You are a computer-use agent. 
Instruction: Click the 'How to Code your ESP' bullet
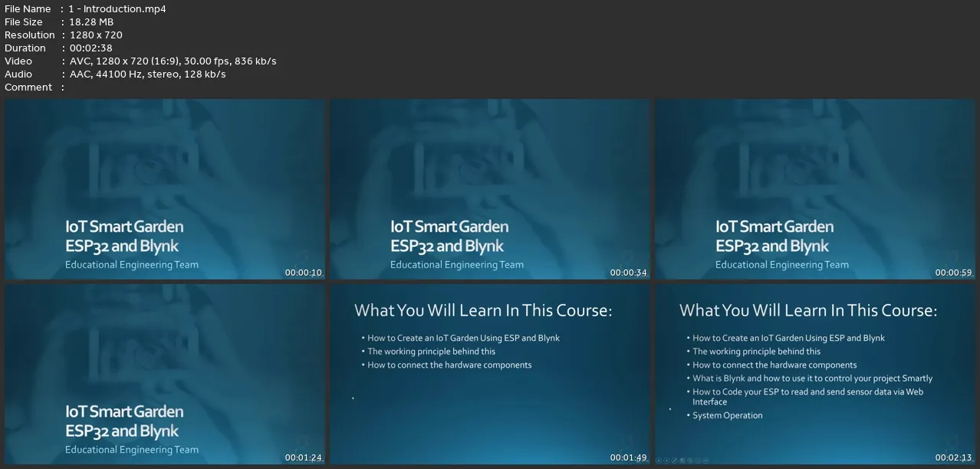point(808,397)
